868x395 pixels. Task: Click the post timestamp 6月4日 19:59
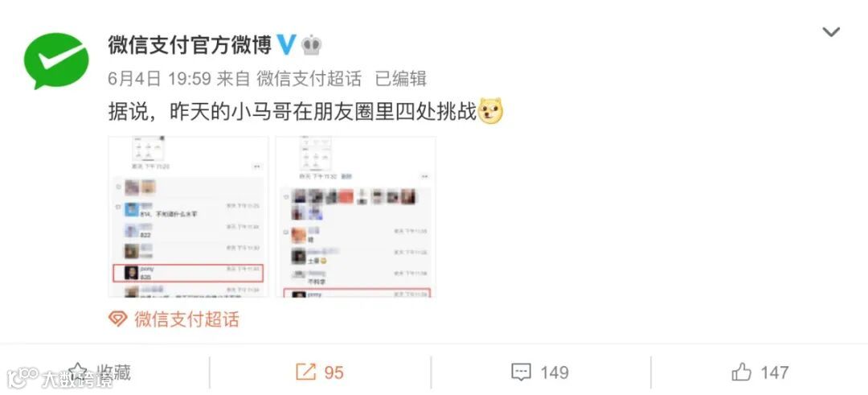click(159, 79)
